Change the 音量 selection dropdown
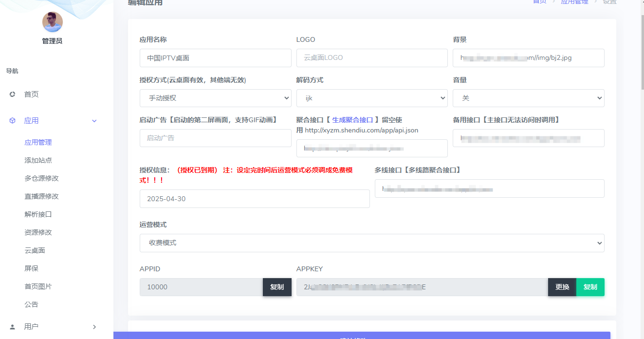Image resolution: width=644 pixels, height=339 pixels. point(529,98)
